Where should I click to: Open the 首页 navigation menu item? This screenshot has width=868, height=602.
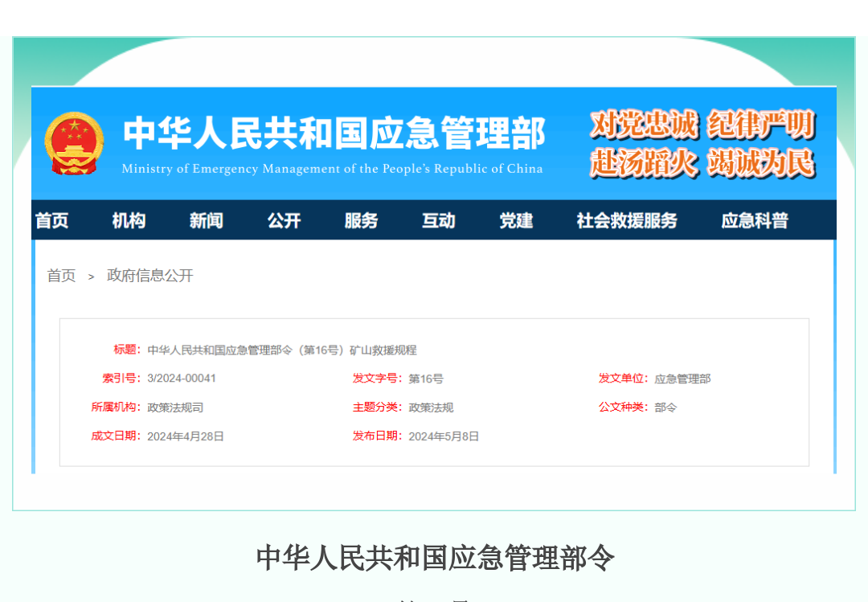click(x=52, y=220)
